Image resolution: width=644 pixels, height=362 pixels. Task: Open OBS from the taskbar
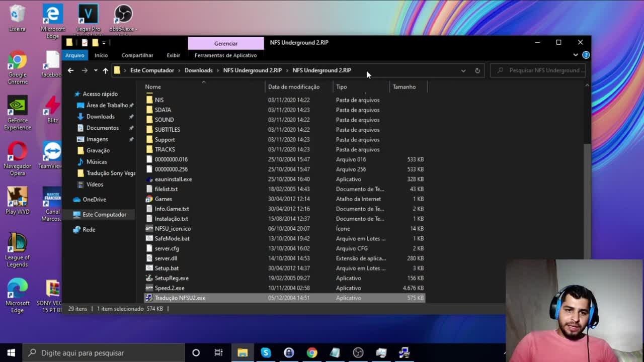click(358, 352)
